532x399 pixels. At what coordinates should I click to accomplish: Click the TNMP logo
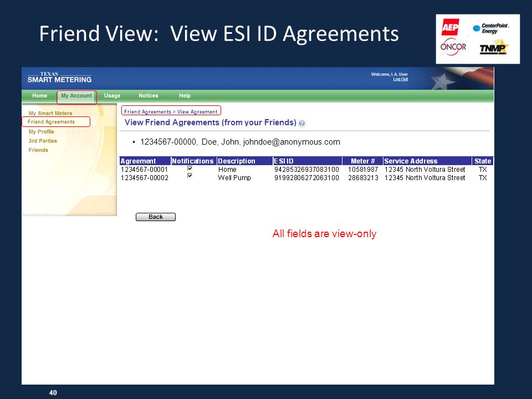coord(494,48)
